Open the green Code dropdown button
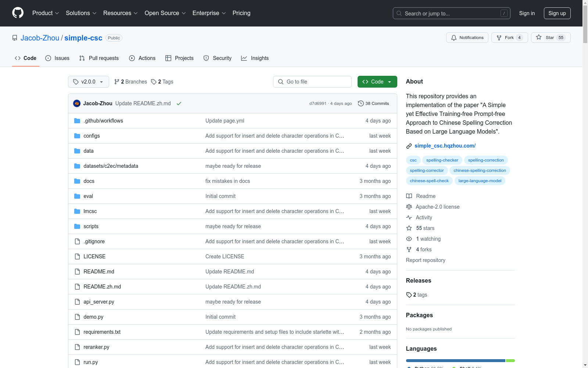This screenshot has height=368, width=588. [377, 82]
